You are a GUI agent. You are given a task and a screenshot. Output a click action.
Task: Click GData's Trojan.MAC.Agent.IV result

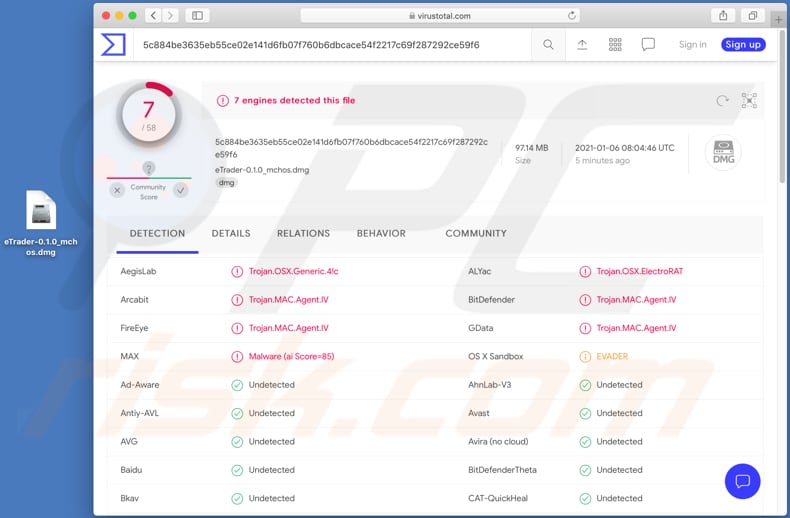pyautogui.click(x=636, y=328)
